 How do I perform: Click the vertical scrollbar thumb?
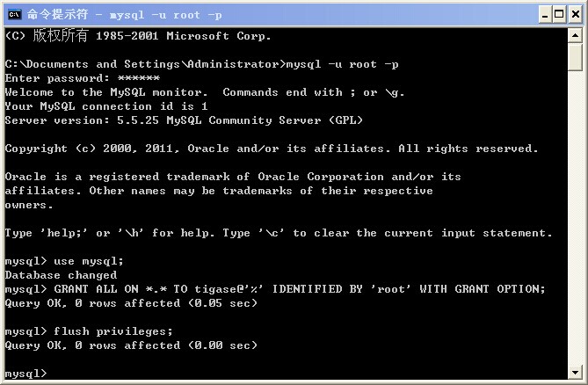click(x=576, y=56)
